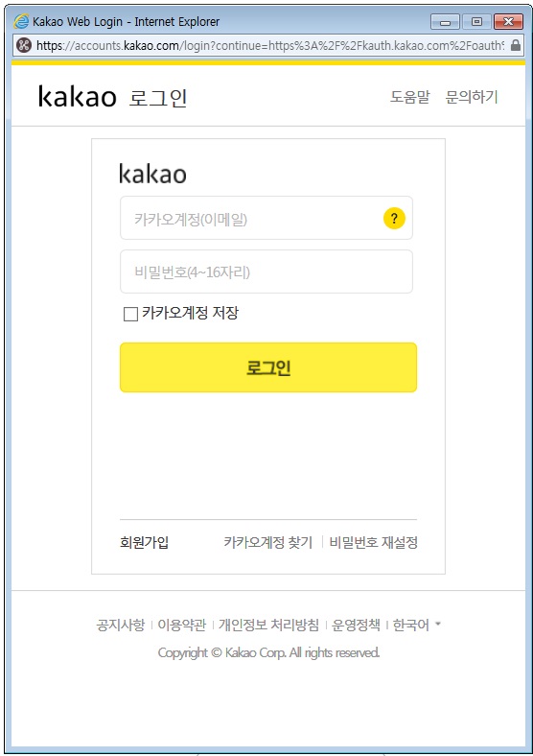Close the Kakao Web Login window
This screenshot has width=533, height=756.
pos(508,22)
